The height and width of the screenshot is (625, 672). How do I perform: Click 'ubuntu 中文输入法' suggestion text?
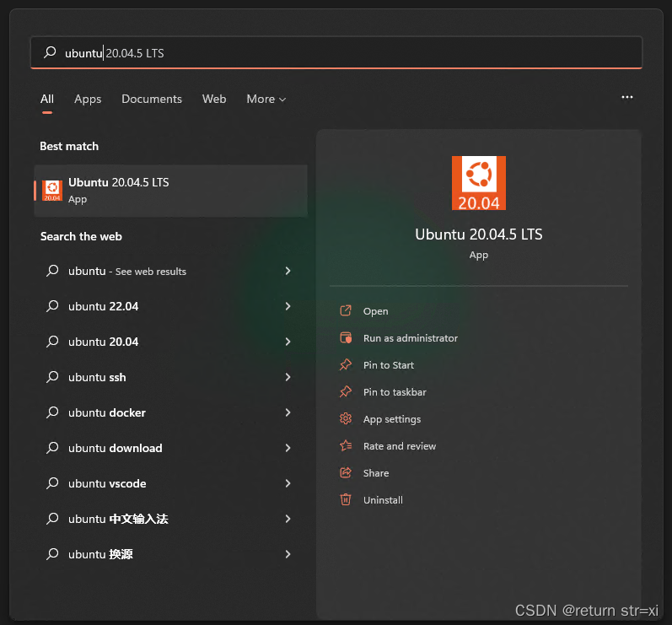[118, 519]
